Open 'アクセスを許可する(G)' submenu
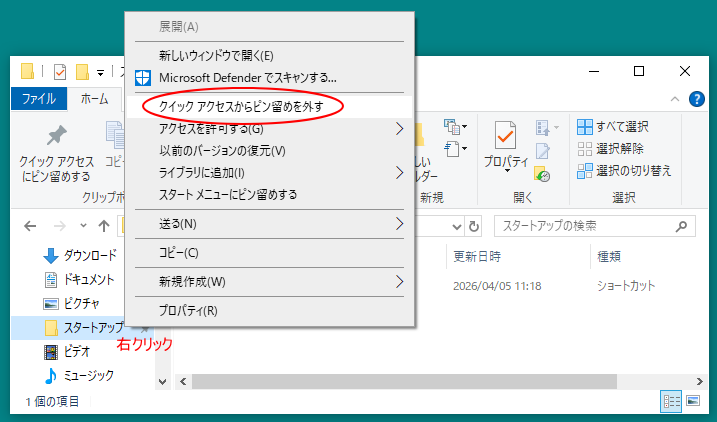 [270, 129]
